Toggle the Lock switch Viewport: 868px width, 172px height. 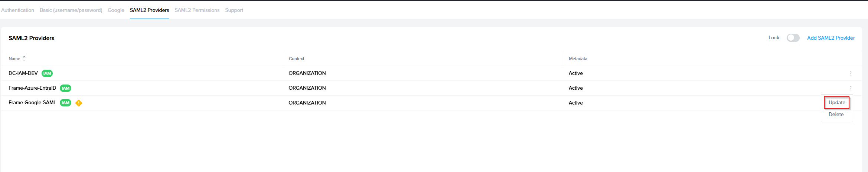[x=793, y=38]
